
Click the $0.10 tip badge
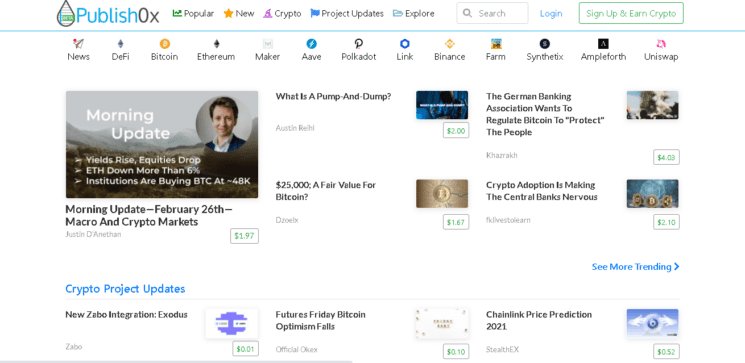[x=456, y=352]
